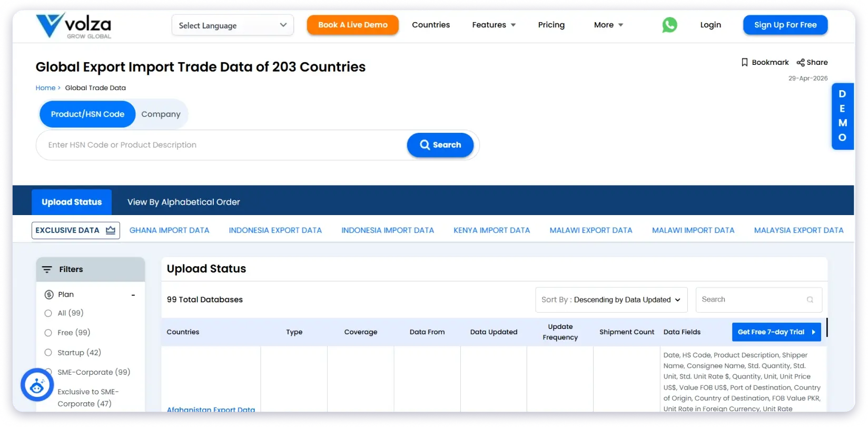Screen dimensions: 868x427
Task: Click the Plan dollar icon
Action: coord(49,295)
